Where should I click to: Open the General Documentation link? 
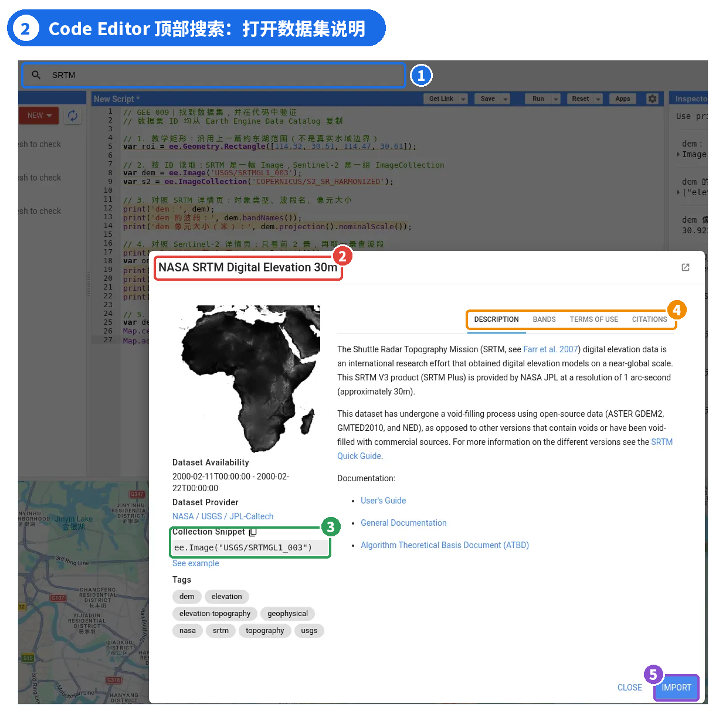pos(403,523)
